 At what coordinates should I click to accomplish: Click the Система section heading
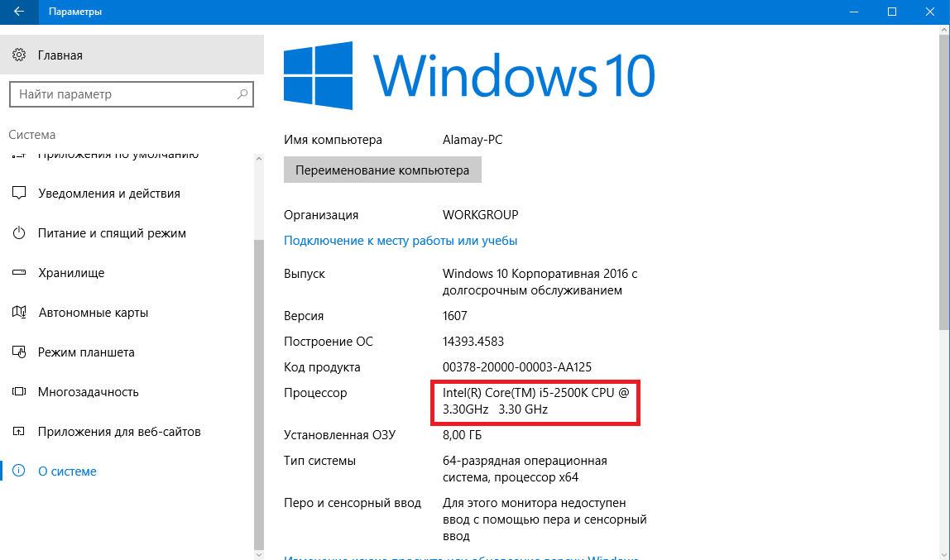point(32,135)
